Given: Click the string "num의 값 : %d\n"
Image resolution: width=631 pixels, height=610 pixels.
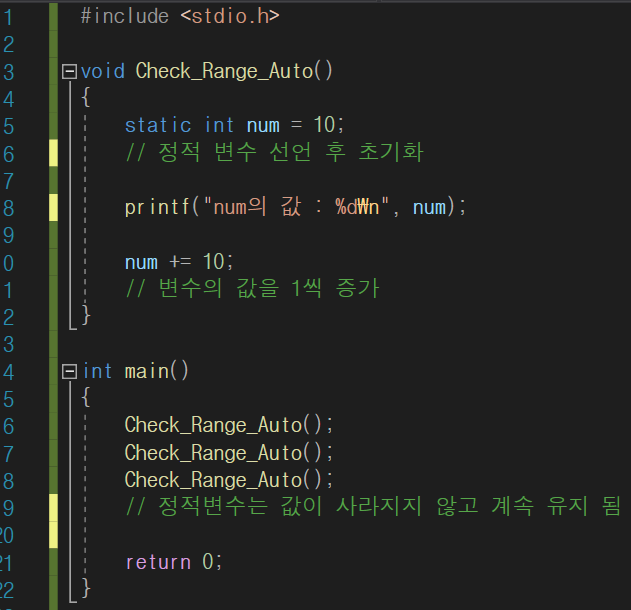Looking at the screenshot, I should tap(296, 207).
